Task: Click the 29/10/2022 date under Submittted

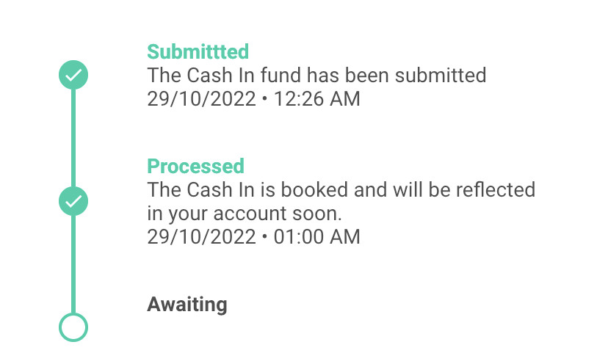Action: [202, 98]
